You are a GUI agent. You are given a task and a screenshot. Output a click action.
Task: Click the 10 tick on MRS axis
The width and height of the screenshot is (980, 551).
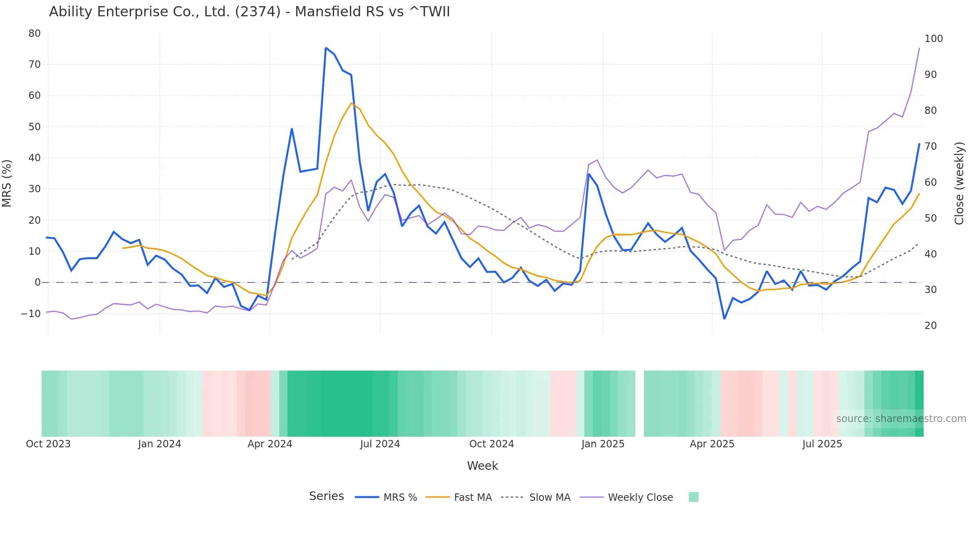coord(35,251)
